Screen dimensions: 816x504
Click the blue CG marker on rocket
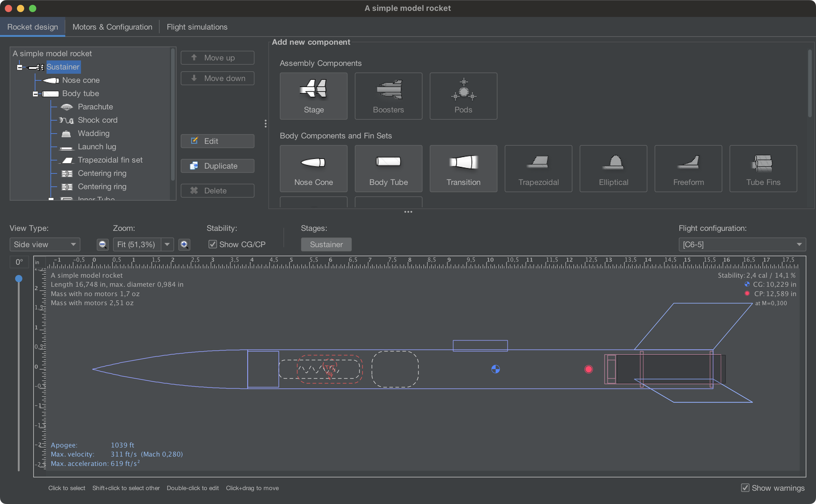495,369
